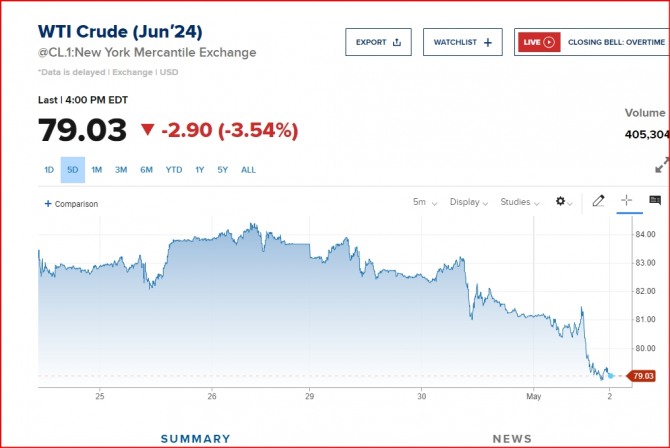Open the chart events flag icon

pos(655,201)
